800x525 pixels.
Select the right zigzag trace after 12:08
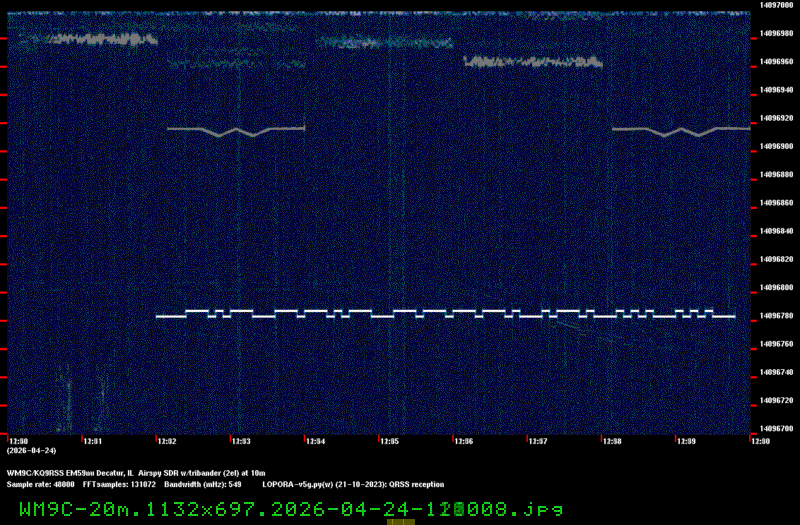click(x=680, y=130)
